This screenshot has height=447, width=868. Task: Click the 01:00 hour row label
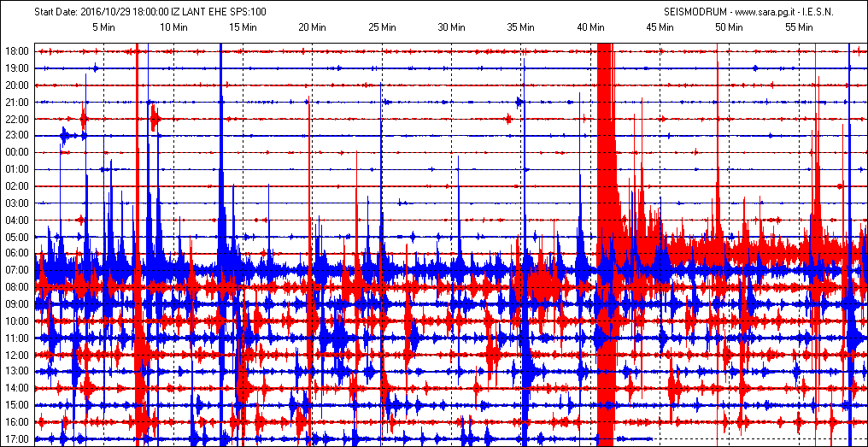(16, 169)
